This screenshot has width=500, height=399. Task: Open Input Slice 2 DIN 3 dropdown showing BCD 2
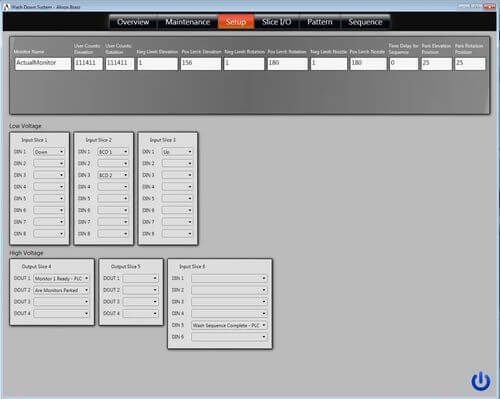[113, 175]
